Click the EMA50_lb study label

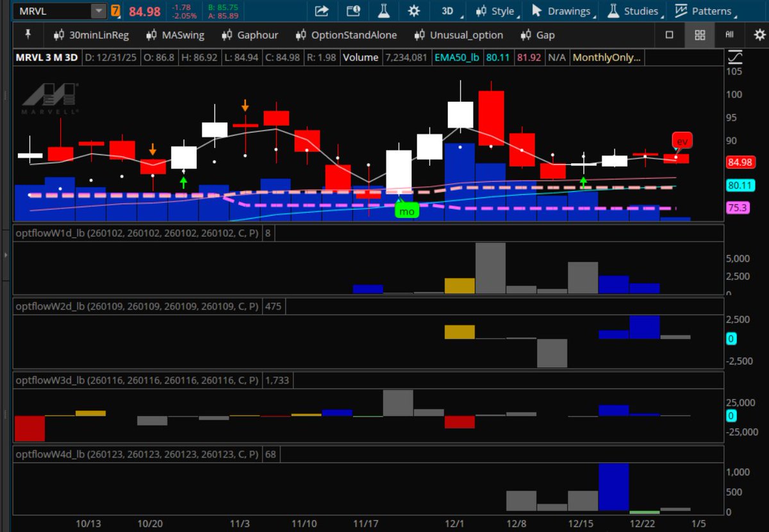457,57
